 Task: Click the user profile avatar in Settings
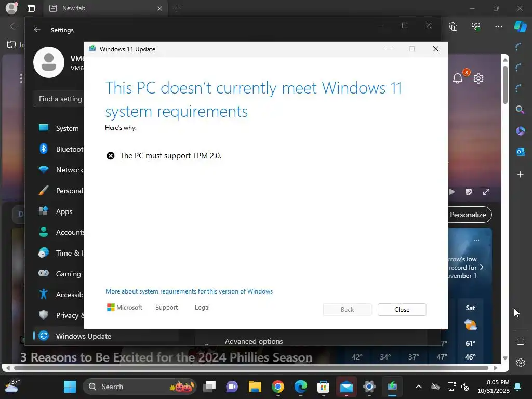49,62
